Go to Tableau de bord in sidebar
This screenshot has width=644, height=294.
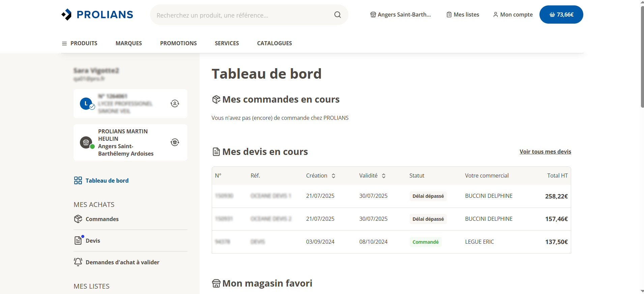[107, 181]
